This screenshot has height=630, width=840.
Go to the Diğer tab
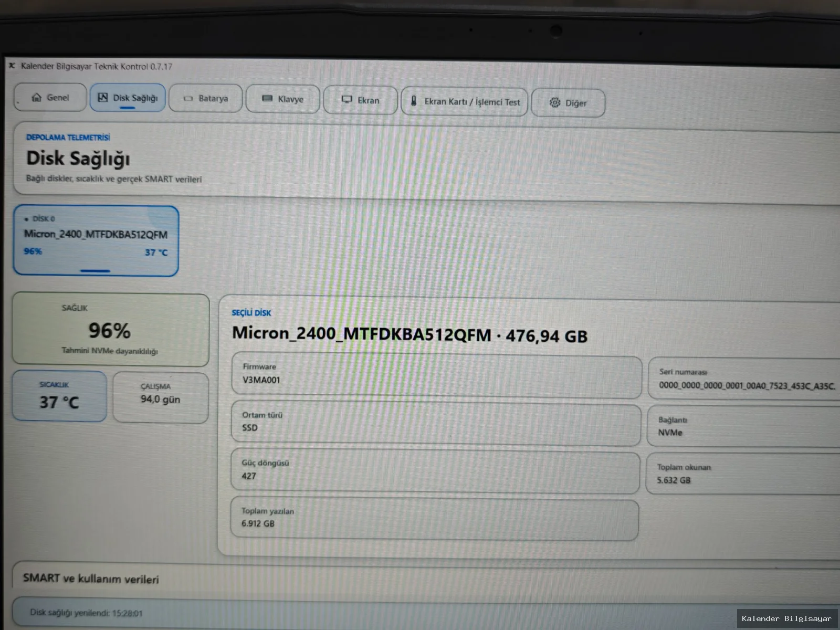click(x=568, y=103)
